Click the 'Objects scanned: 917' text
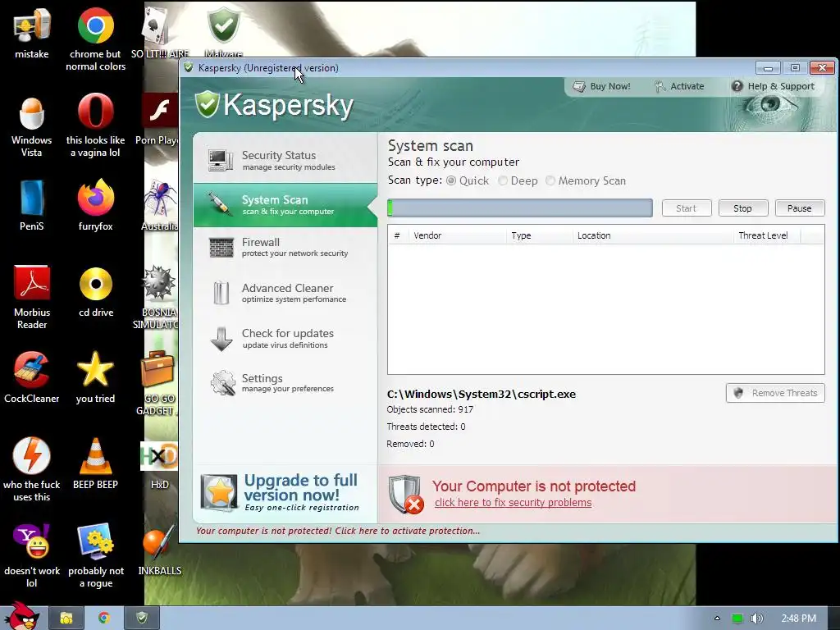 pos(430,409)
